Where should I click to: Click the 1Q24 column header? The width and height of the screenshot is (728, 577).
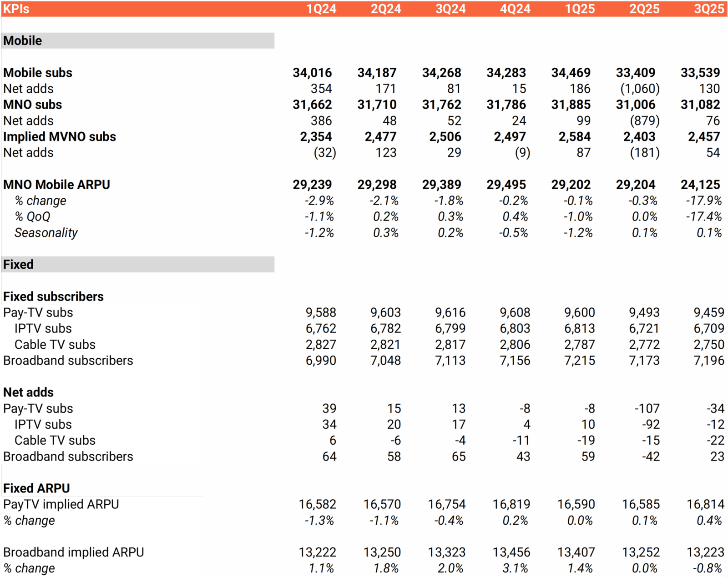tap(321, 9)
